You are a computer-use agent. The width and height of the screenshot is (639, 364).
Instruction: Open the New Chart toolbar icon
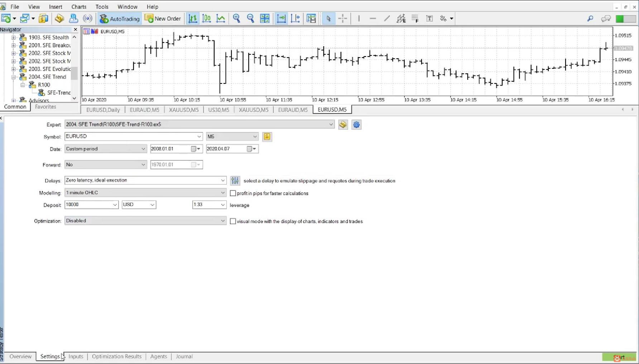pyautogui.click(x=6, y=19)
